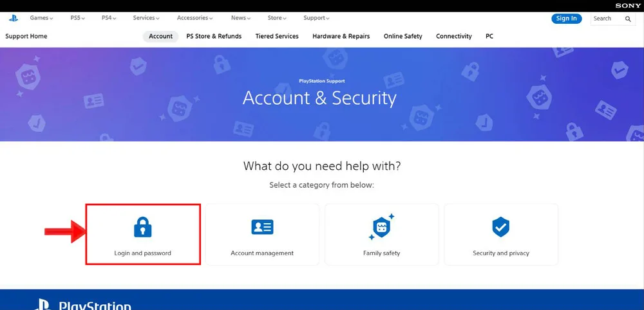Click the Sign In button
644x310 pixels.
566,19
